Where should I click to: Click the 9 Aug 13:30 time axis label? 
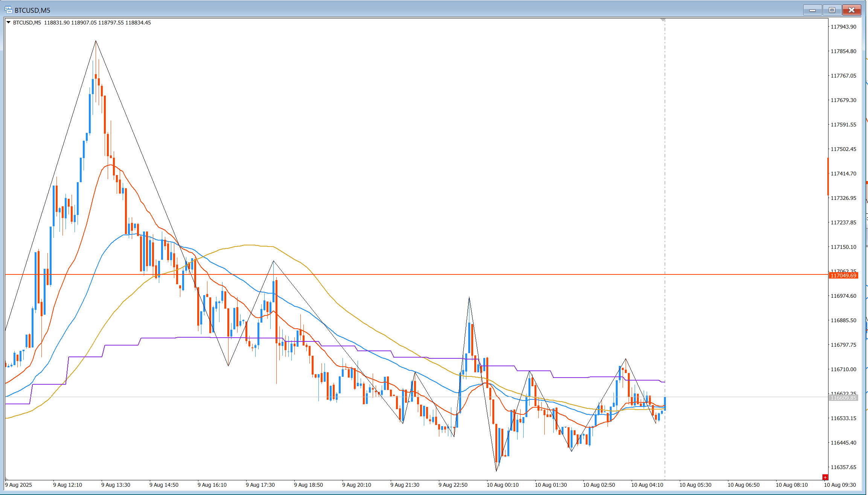(116, 485)
